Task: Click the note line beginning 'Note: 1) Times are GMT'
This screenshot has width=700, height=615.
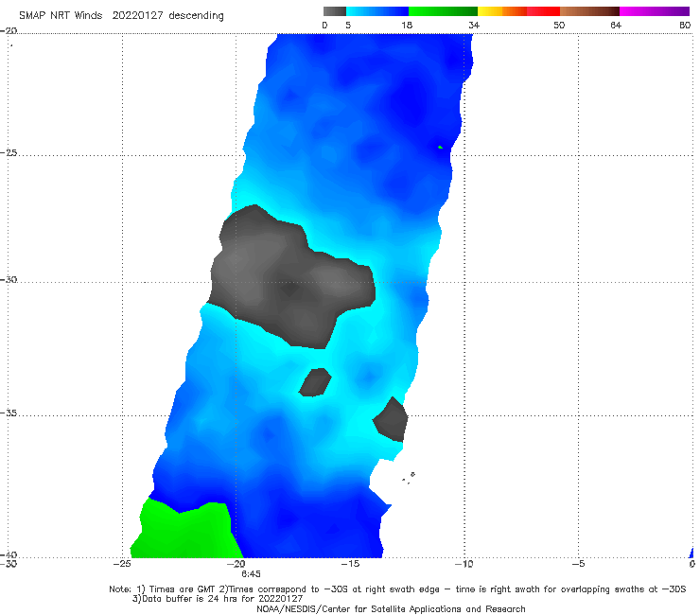Action: pos(397,589)
